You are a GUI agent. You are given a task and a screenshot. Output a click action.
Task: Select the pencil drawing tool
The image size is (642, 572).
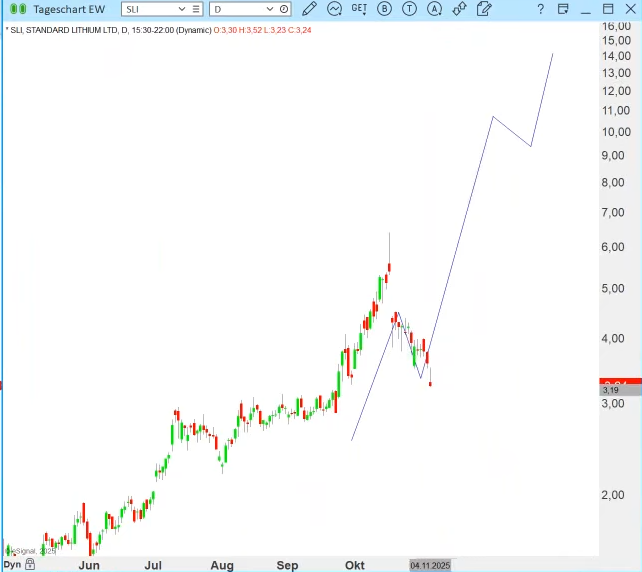[x=309, y=9]
